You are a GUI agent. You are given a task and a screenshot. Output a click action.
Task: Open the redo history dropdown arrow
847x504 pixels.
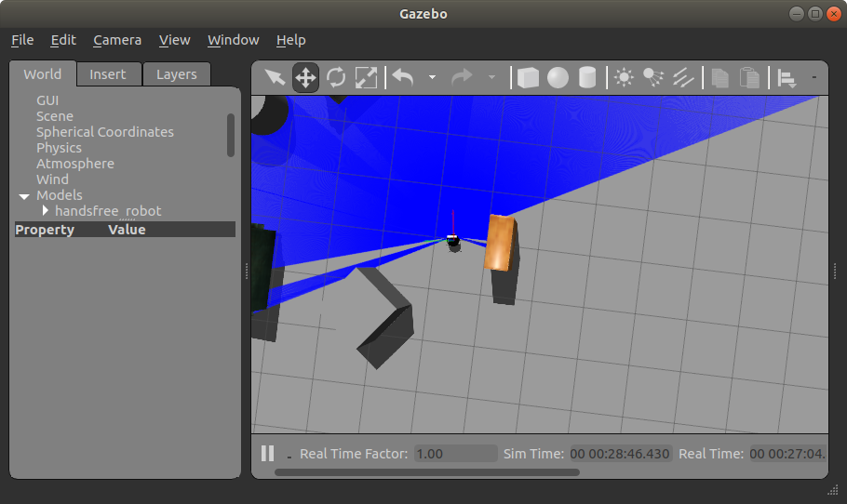coord(491,77)
